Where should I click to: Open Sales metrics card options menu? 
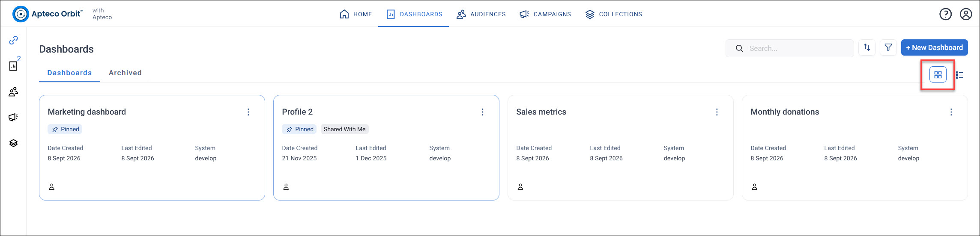[x=717, y=112]
